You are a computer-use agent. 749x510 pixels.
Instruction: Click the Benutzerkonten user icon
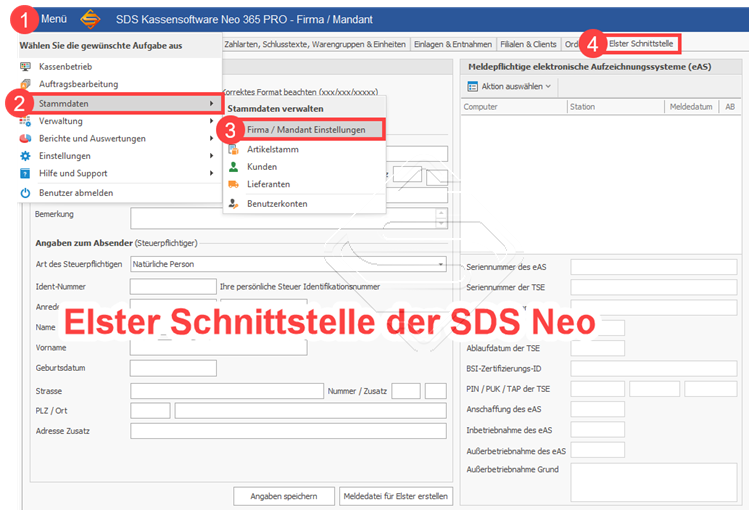tap(234, 204)
